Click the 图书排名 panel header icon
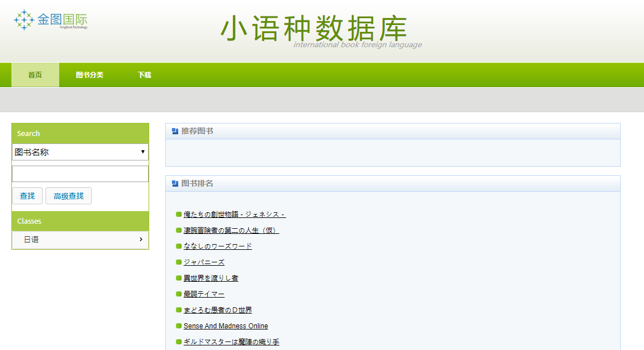The image size is (644, 350). coord(175,184)
